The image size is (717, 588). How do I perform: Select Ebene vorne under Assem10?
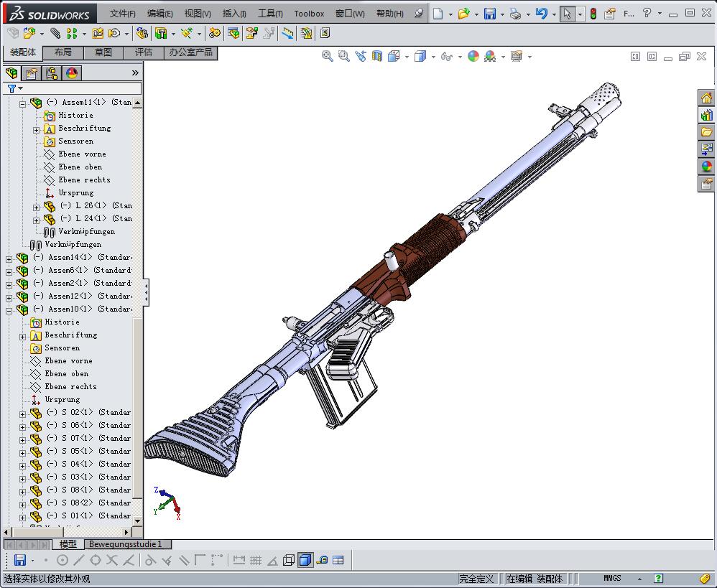(x=68, y=361)
